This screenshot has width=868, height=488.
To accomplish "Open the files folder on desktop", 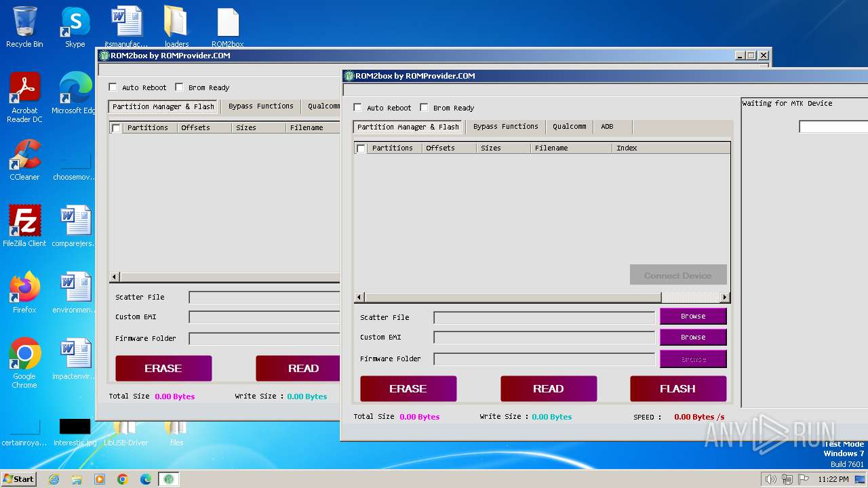I will pos(176,434).
